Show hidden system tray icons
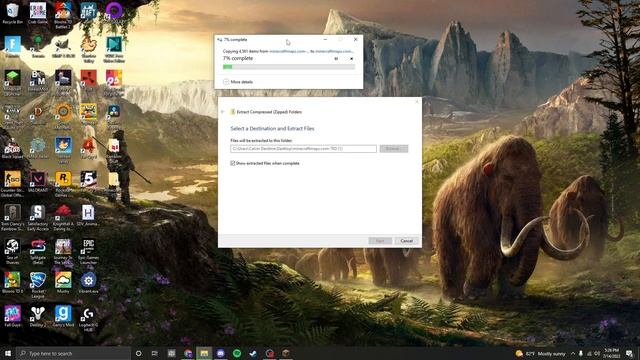 [573, 353]
